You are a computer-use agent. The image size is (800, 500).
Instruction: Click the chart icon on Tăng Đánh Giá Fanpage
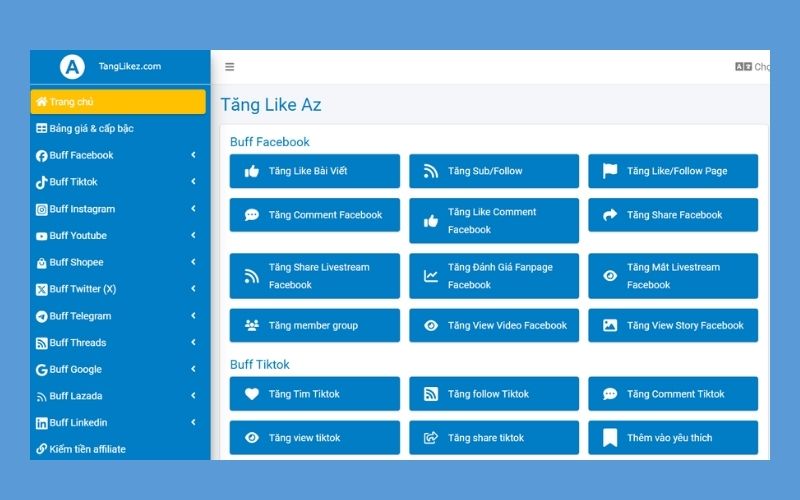point(431,276)
